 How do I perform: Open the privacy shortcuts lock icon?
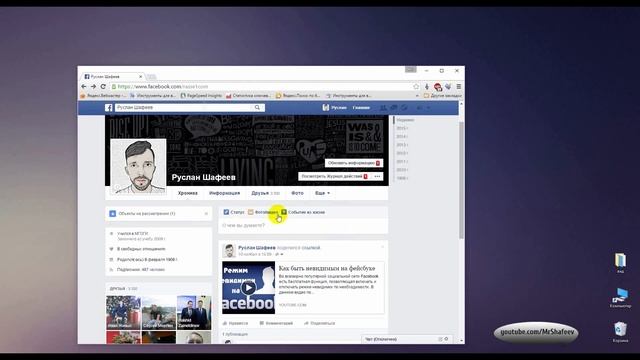coord(419,108)
